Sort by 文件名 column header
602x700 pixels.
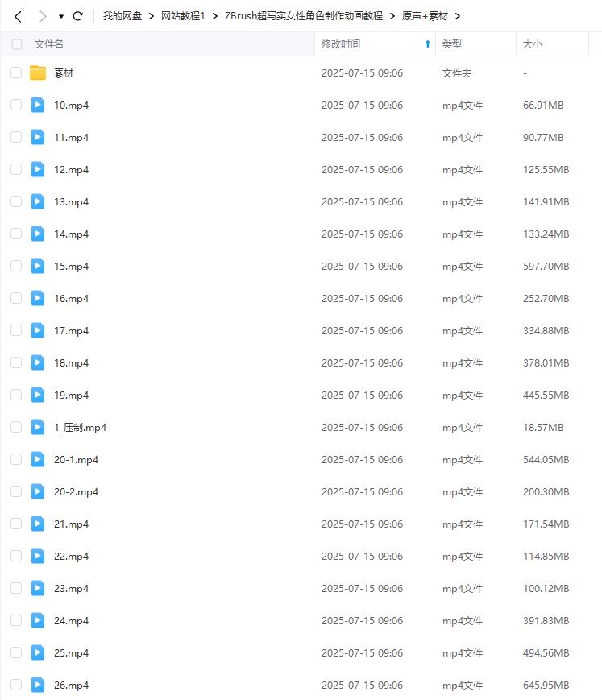pyautogui.click(x=48, y=44)
